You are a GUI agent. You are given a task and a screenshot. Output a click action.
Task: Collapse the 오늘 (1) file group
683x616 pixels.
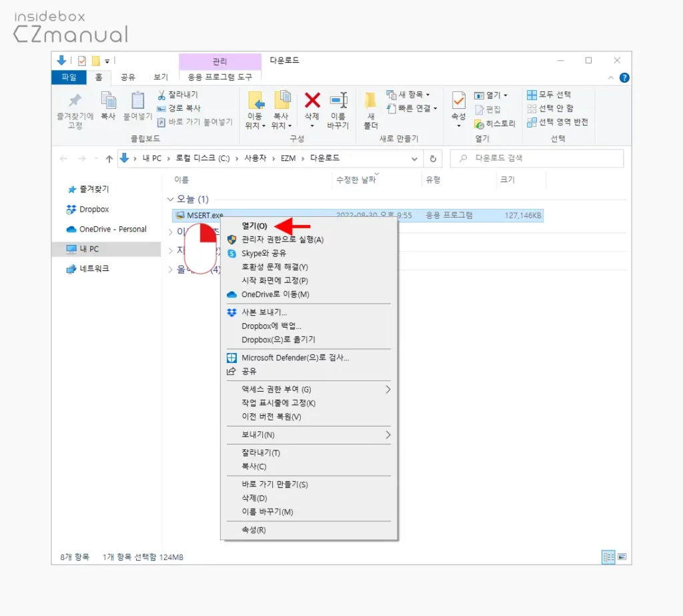click(x=171, y=199)
